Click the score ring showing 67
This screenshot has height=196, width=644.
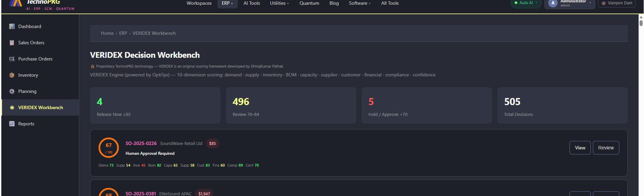click(109, 148)
